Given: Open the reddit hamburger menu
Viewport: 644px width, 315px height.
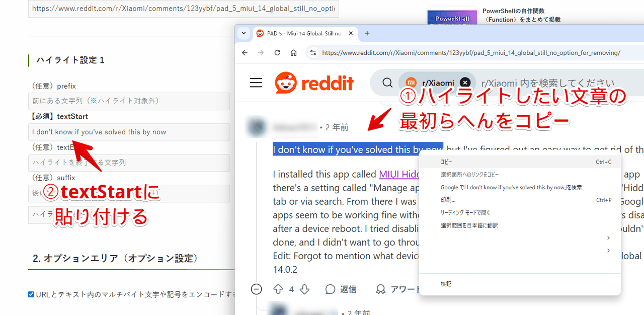Looking at the screenshot, I should [256, 83].
